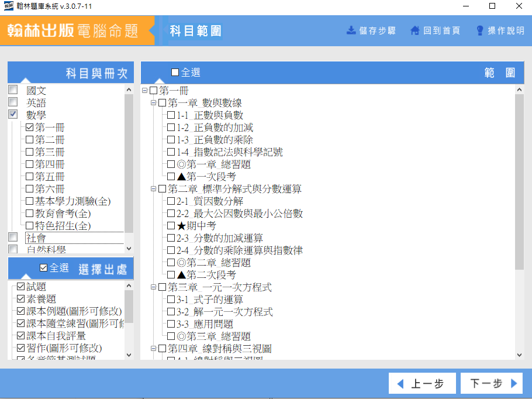Collapse 第二章 標準分解式與分數運算 node

(154, 189)
